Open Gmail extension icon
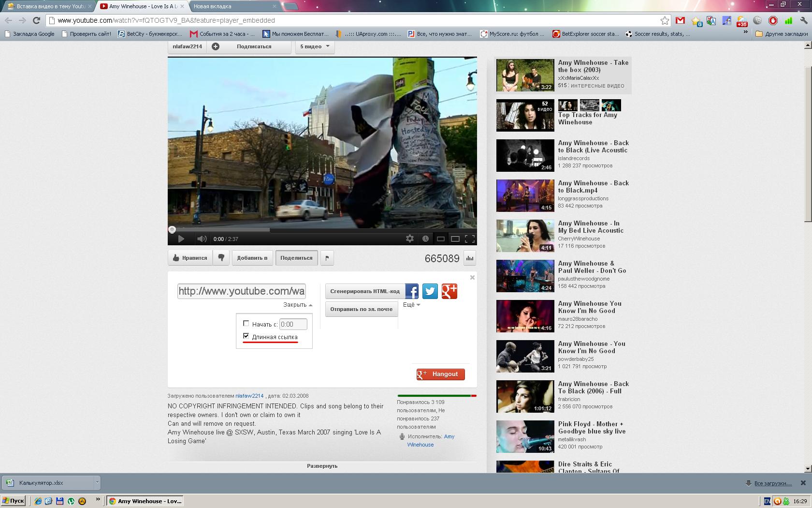The image size is (812, 508). pyautogui.click(x=681, y=20)
